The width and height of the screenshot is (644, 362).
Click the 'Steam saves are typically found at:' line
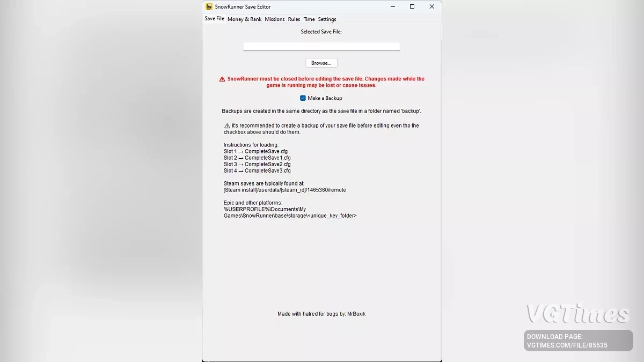tap(264, 183)
